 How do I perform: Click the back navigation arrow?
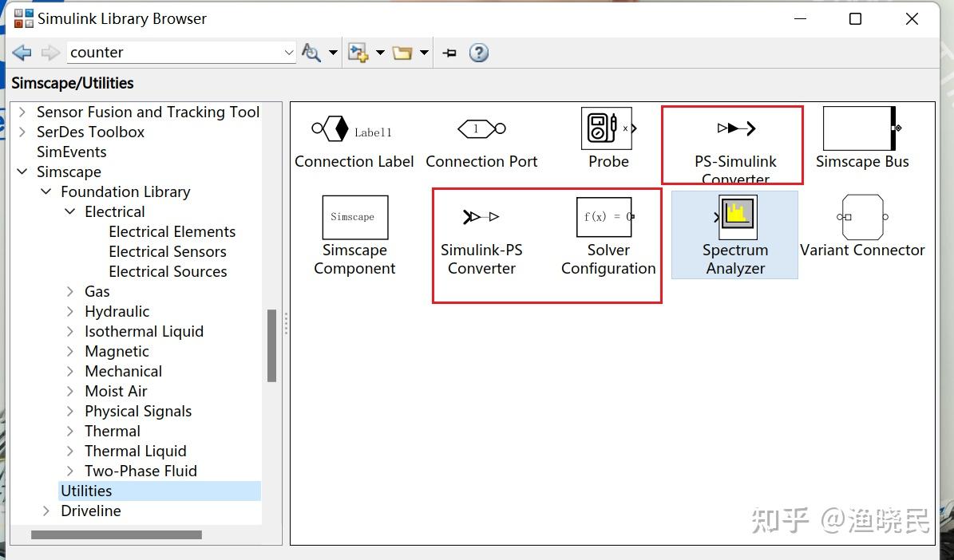pos(22,52)
